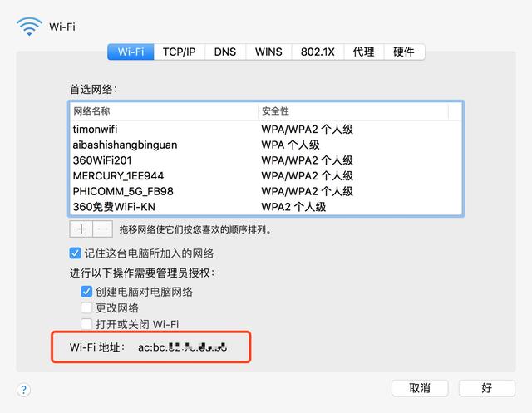
Task: Click the 安全性 column header
Action: coord(353,111)
